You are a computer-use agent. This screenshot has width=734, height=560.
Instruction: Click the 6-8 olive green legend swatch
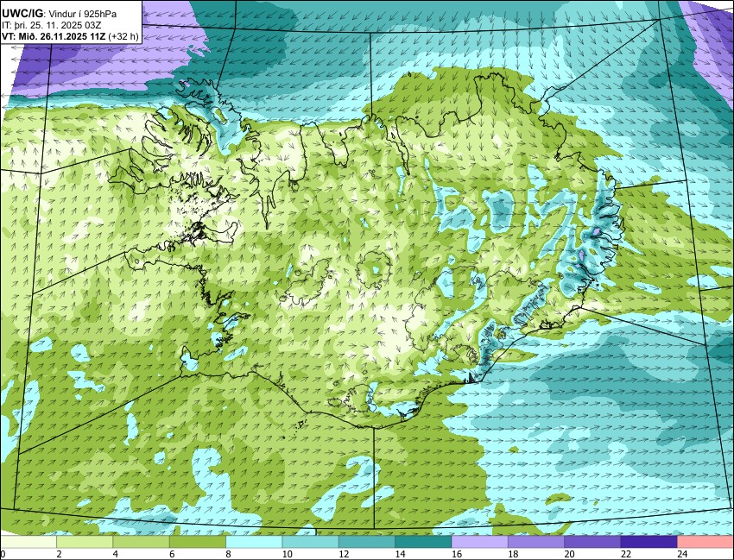[x=198, y=542]
